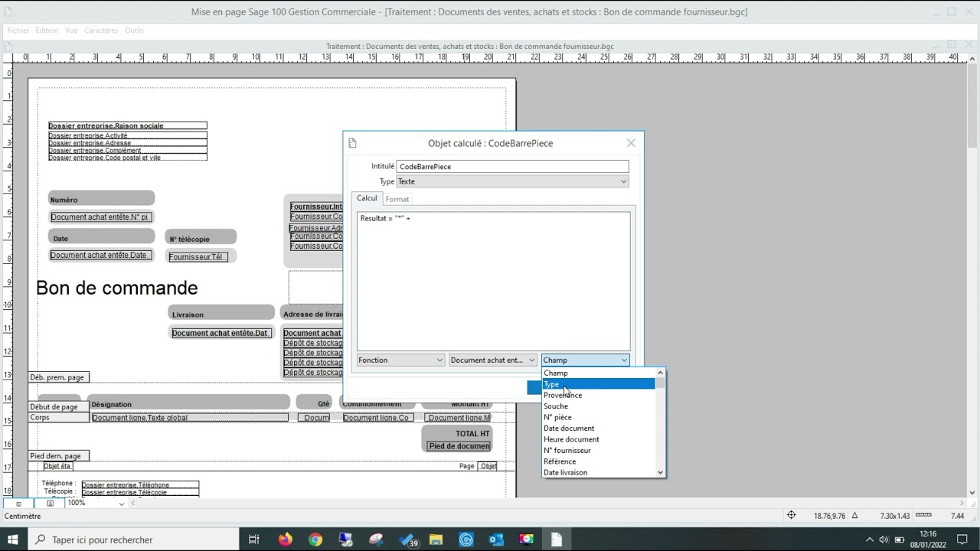Open the Edition menu
The width and height of the screenshot is (980, 551).
[47, 31]
